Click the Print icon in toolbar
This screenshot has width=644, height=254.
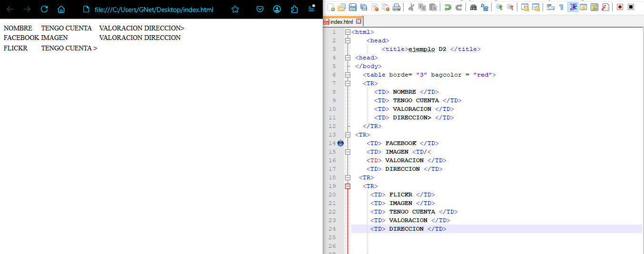[x=396, y=7]
